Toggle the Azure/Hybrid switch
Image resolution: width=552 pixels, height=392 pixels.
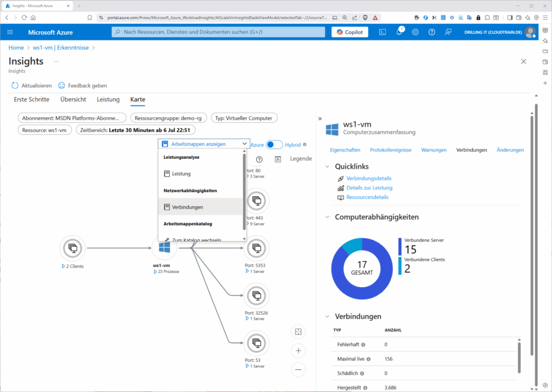coord(274,145)
